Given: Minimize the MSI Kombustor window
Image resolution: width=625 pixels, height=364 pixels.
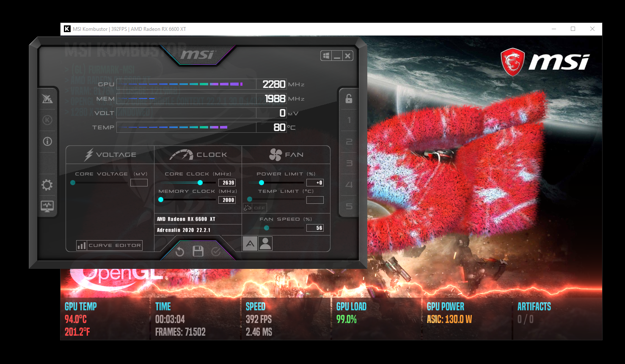Looking at the screenshot, I should [554, 29].
